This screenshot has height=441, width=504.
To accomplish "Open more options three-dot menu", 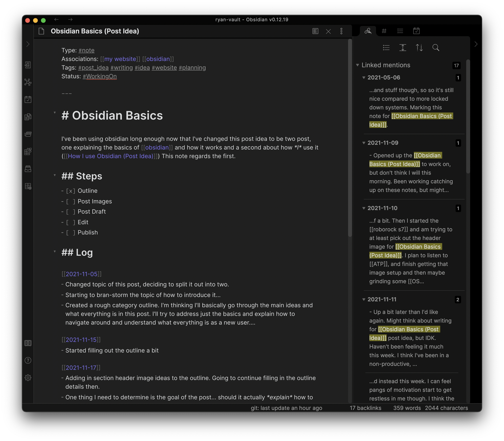I will click(x=341, y=31).
